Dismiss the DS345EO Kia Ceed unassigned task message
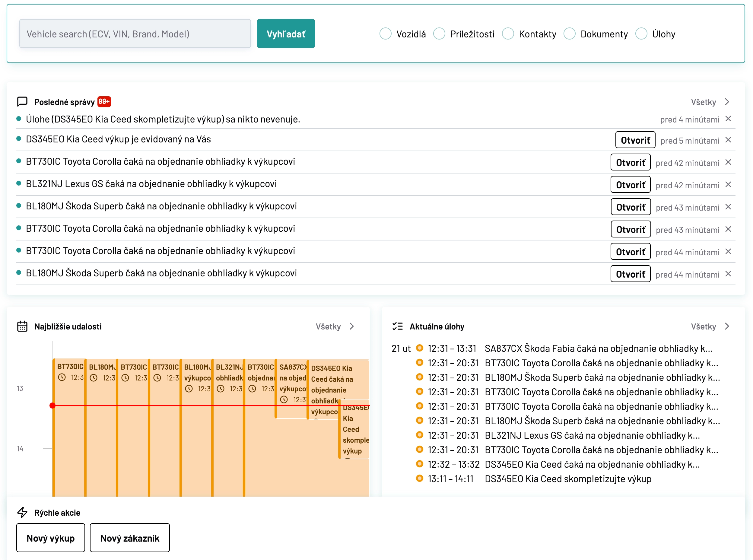753x560 pixels. 729,119
